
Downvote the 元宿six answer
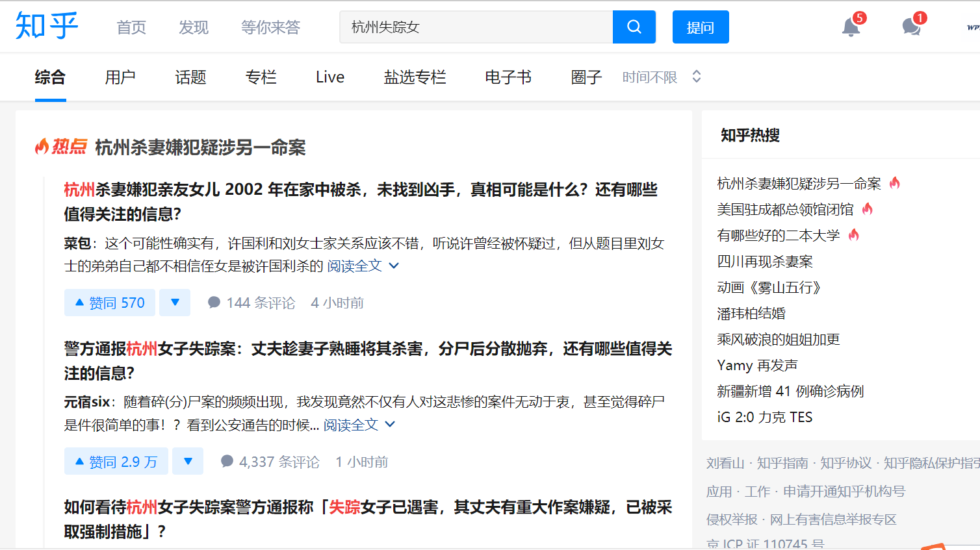coord(188,462)
